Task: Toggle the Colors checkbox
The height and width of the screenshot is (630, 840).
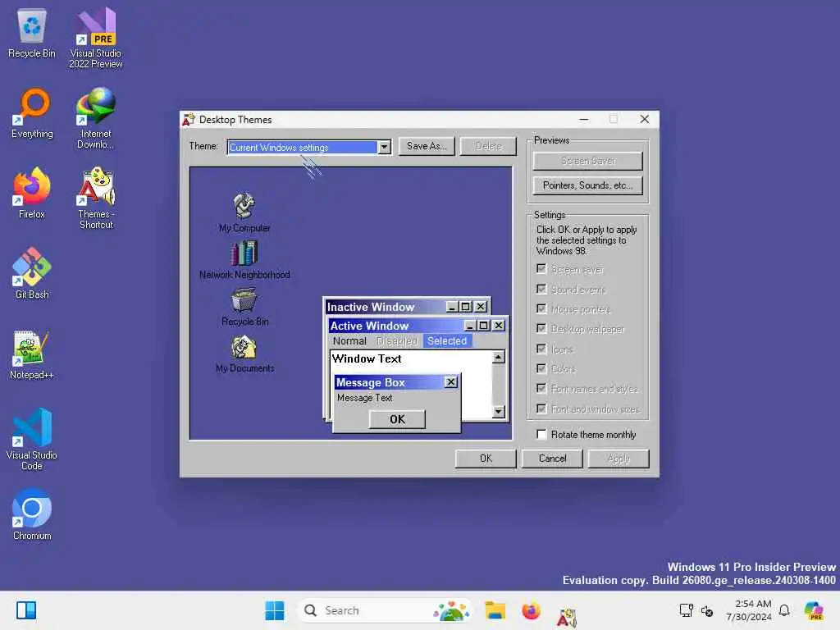Action: [541, 369]
